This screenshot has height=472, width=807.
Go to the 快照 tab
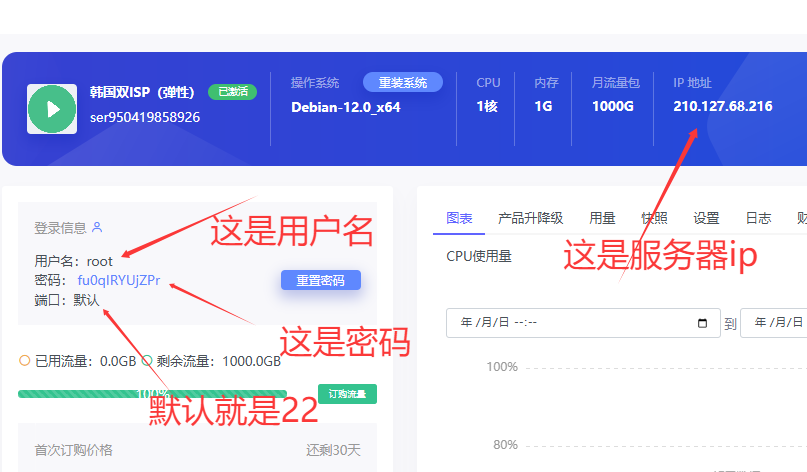654,218
